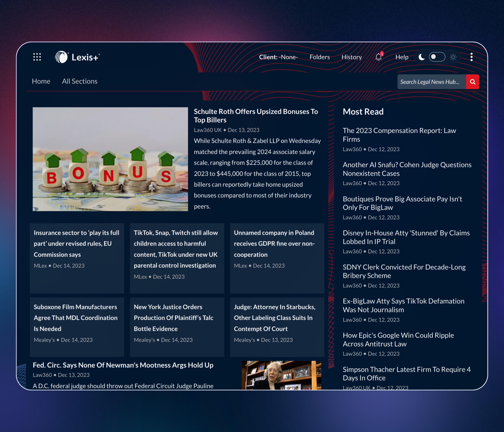Screen dimensions: 504x432
Task: Open the Judge Newman photo thumbnail
Action: (281, 375)
